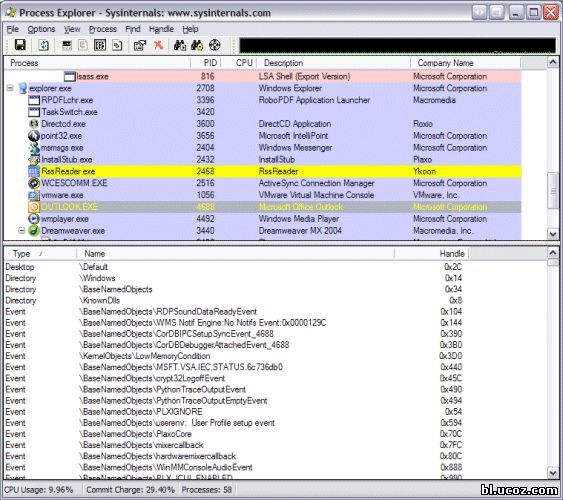Click the Save floppy disk toolbar icon
Image resolution: width=563 pixels, height=500 pixels.
[20, 45]
